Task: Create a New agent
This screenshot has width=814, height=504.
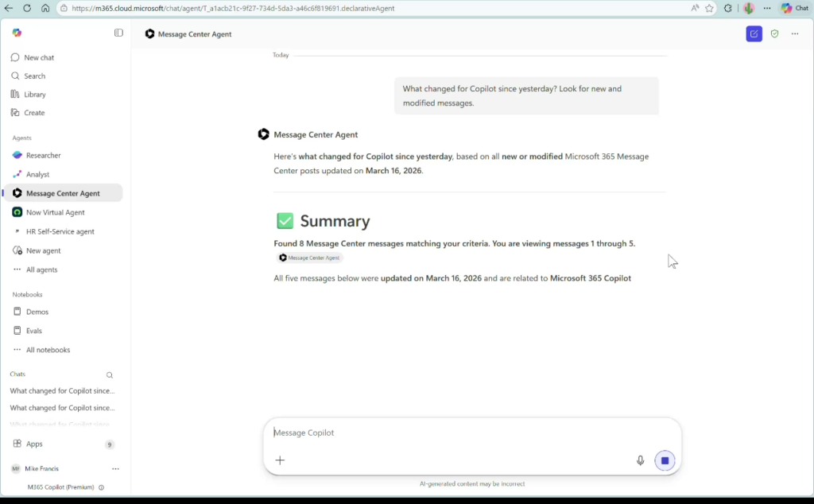Action: [43, 250]
